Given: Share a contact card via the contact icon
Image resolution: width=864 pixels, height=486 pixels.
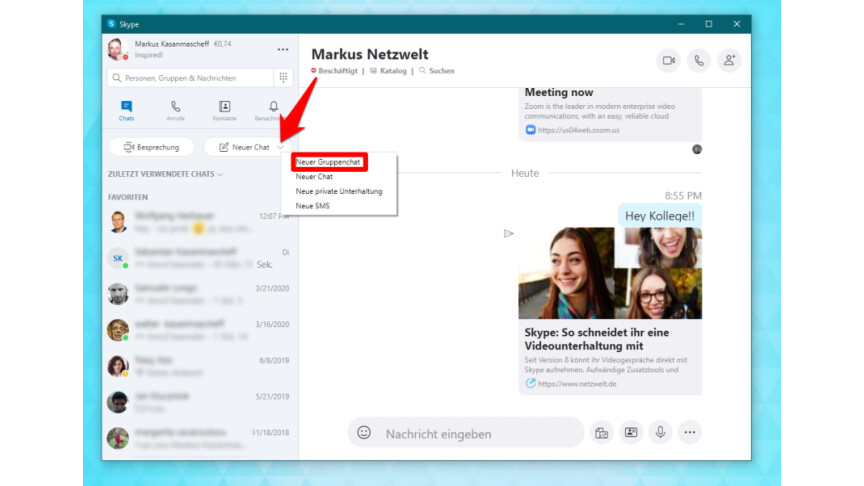Looking at the screenshot, I should [x=631, y=433].
